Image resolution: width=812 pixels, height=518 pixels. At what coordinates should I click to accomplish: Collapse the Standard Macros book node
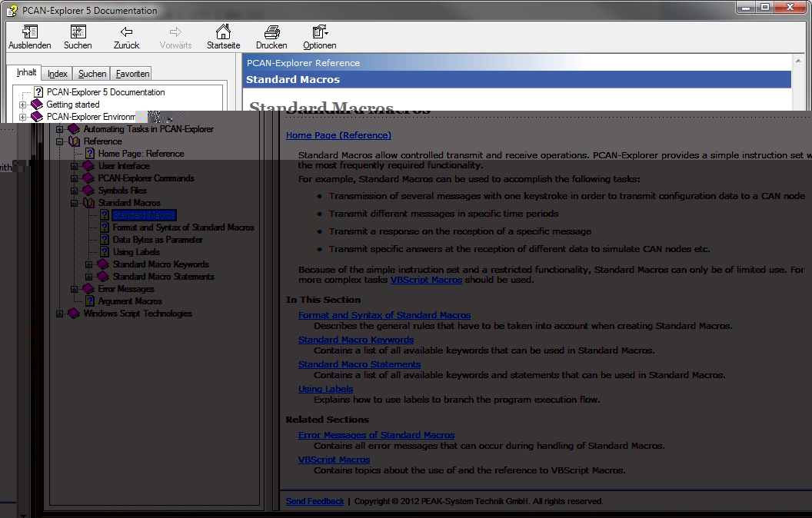pos(74,203)
